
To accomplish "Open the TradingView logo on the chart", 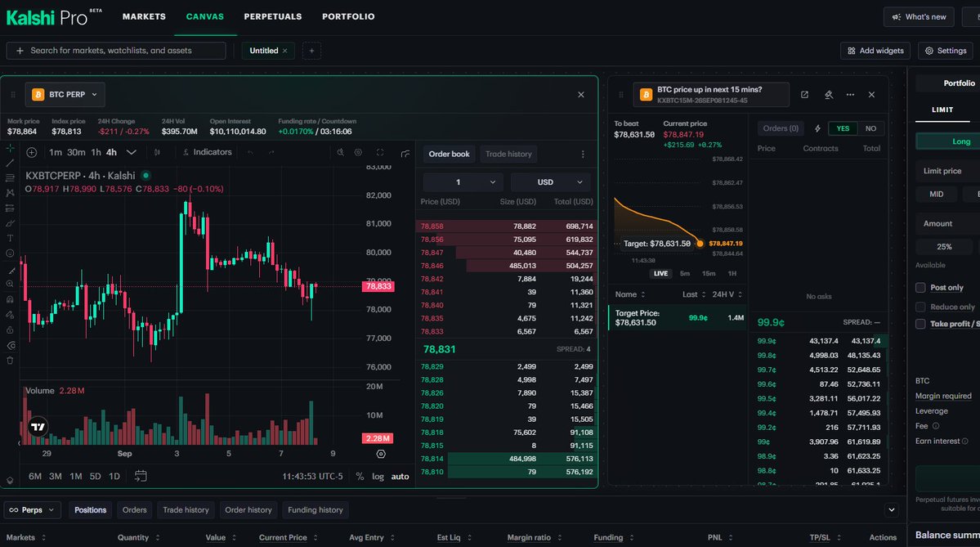I will (x=38, y=427).
